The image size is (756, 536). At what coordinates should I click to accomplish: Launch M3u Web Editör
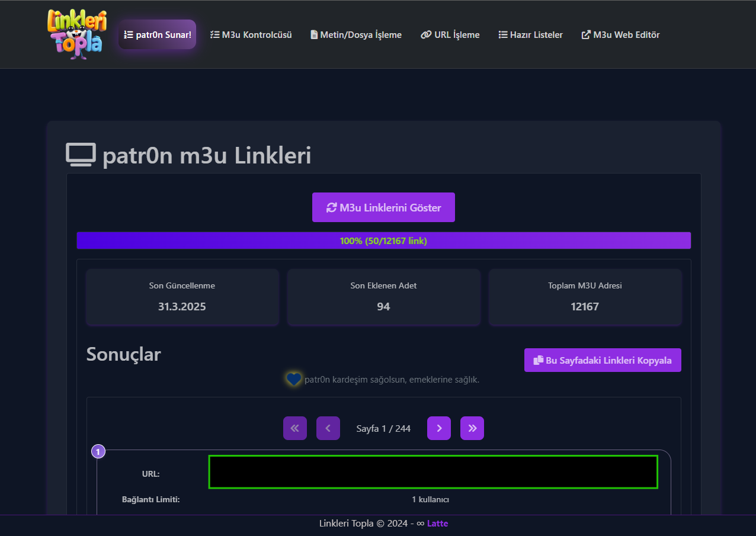point(621,35)
